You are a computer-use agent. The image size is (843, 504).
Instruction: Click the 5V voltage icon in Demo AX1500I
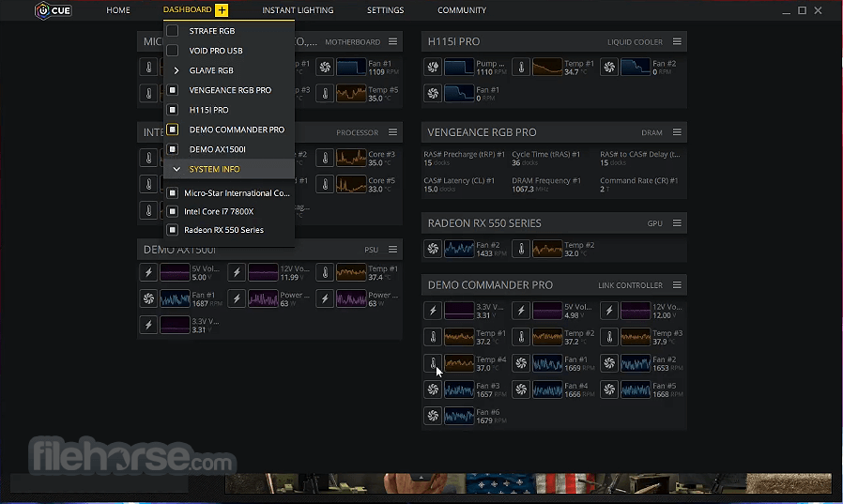click(x=148, y=272)
